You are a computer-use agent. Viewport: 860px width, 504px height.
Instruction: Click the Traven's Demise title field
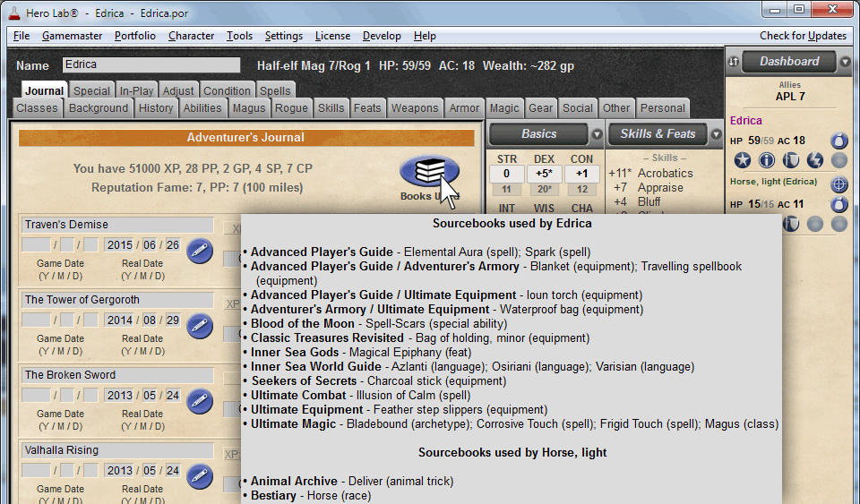(x=117, y=225)
